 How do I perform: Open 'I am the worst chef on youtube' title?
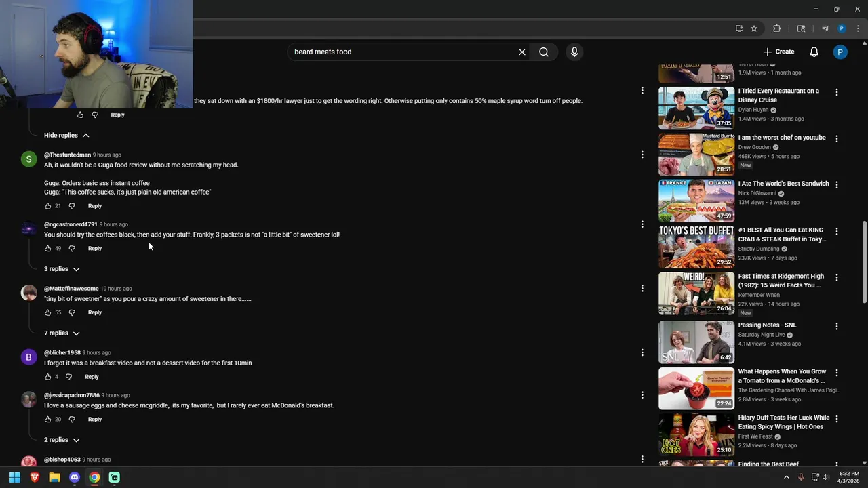pos(782,138)
